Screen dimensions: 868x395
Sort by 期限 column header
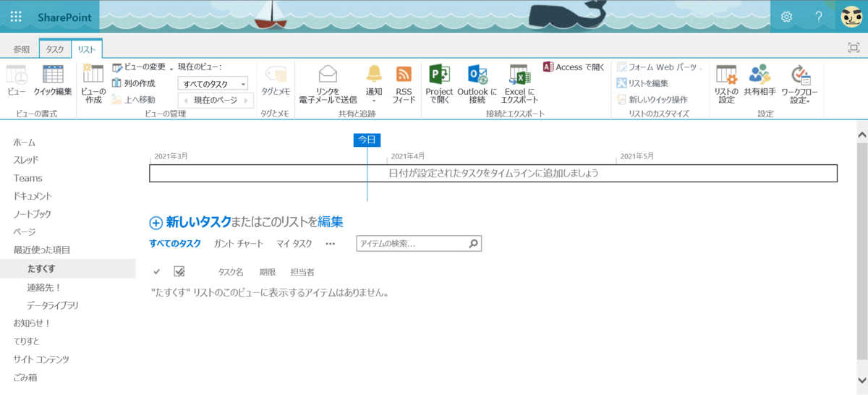pyautogui.click(x=268, y=272)
